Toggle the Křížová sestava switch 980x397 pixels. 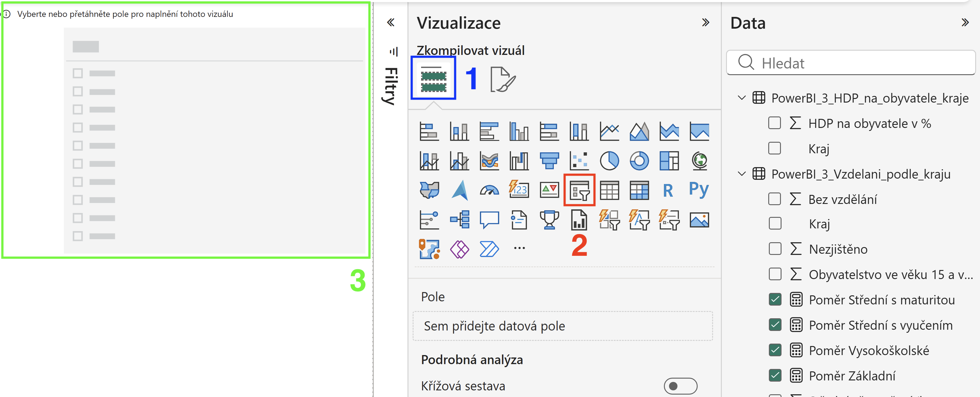680,386
